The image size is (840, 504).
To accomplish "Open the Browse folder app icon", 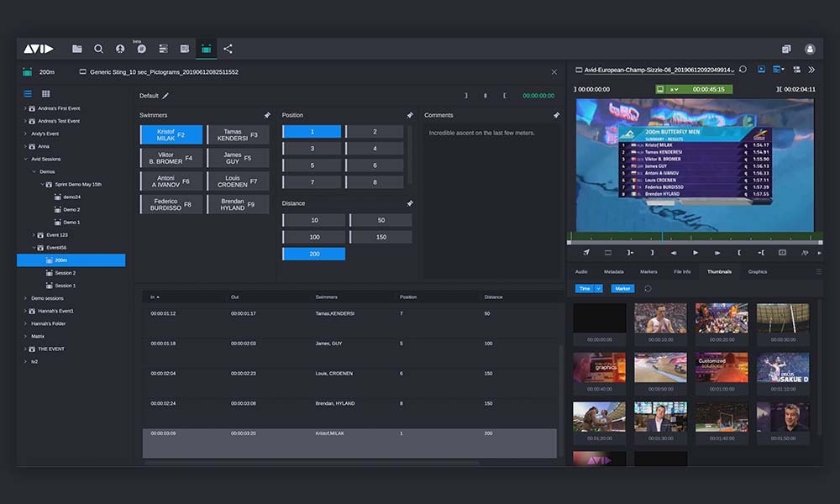I will click(77, 49).
